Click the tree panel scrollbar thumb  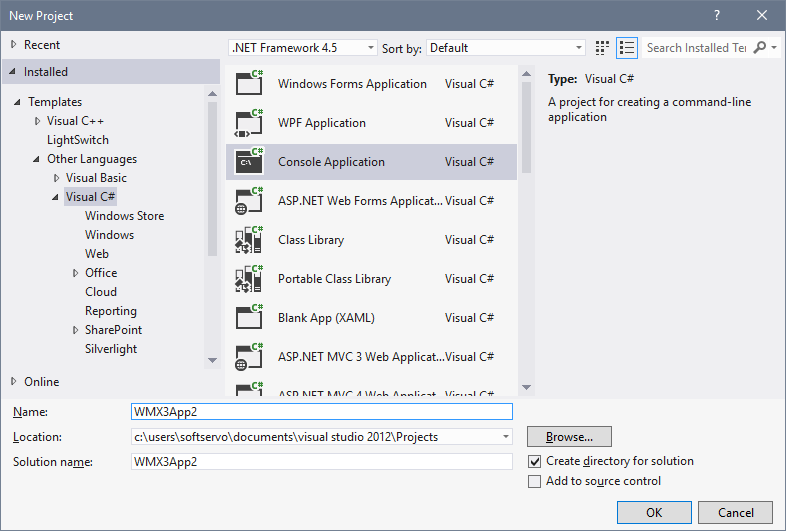pyautogui.click(x=213, y=179)
